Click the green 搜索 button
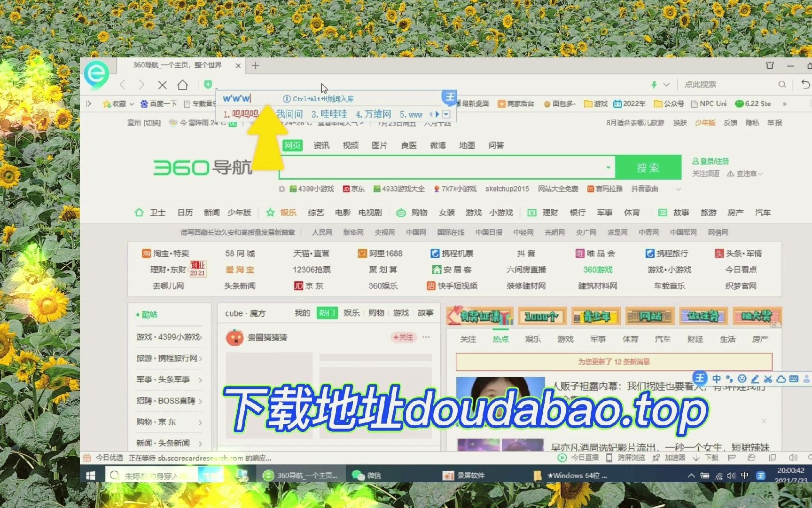812x508 pixels. click(648, 167)
